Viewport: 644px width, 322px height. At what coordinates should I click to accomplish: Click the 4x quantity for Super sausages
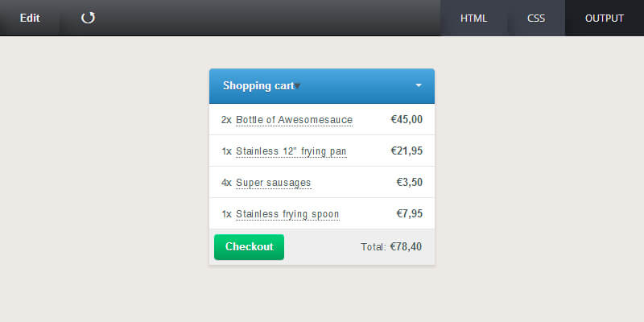point(226,183)
